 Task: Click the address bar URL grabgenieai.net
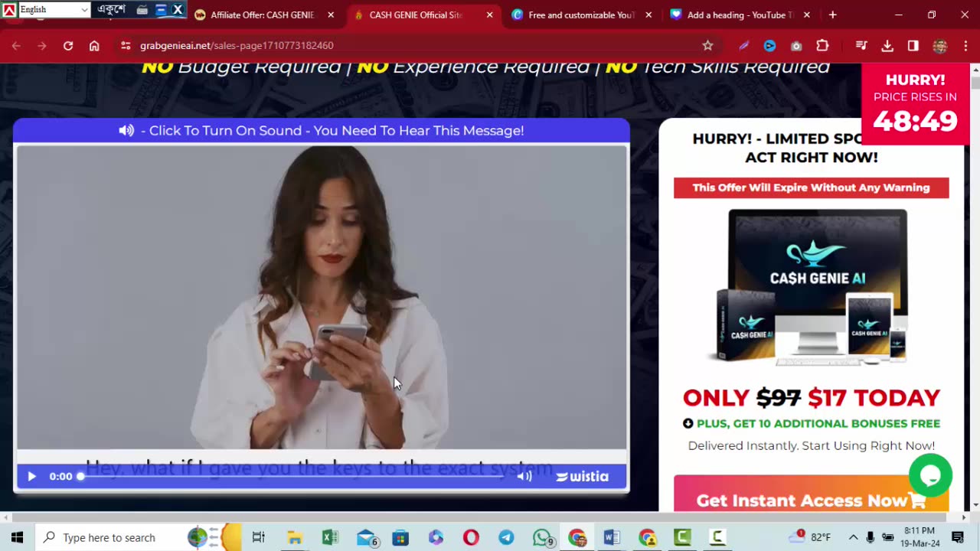pyautogui.click(x=237, y=46)
